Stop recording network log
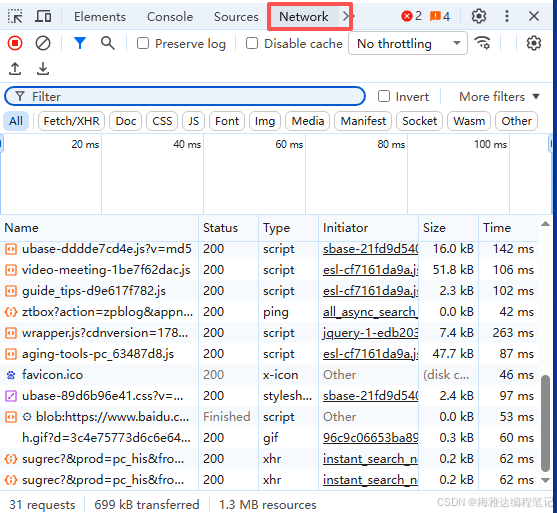557x513 pixels. click(15, 43)
